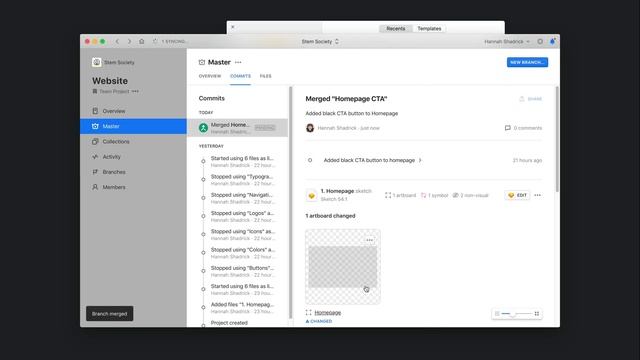Image resolution: width=640 pixels, height=360 pixels.
Task: Select the 'Stopped using Icons' commit
Action: [238, 235]
